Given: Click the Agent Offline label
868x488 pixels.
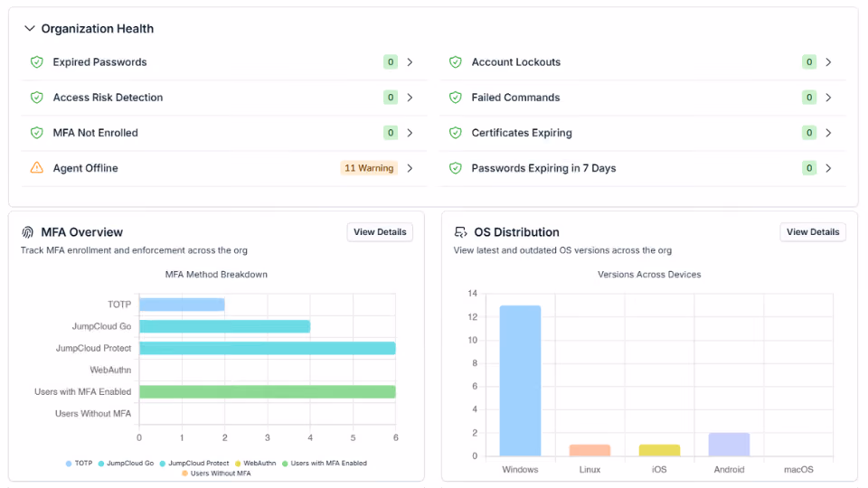Looking at the screenshot, I should point(85,168).
